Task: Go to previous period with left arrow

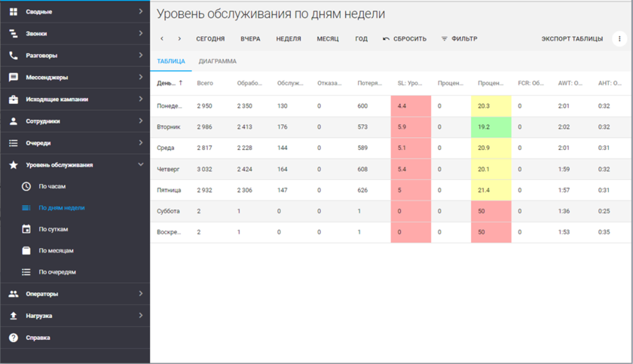Action: point(162,39)
